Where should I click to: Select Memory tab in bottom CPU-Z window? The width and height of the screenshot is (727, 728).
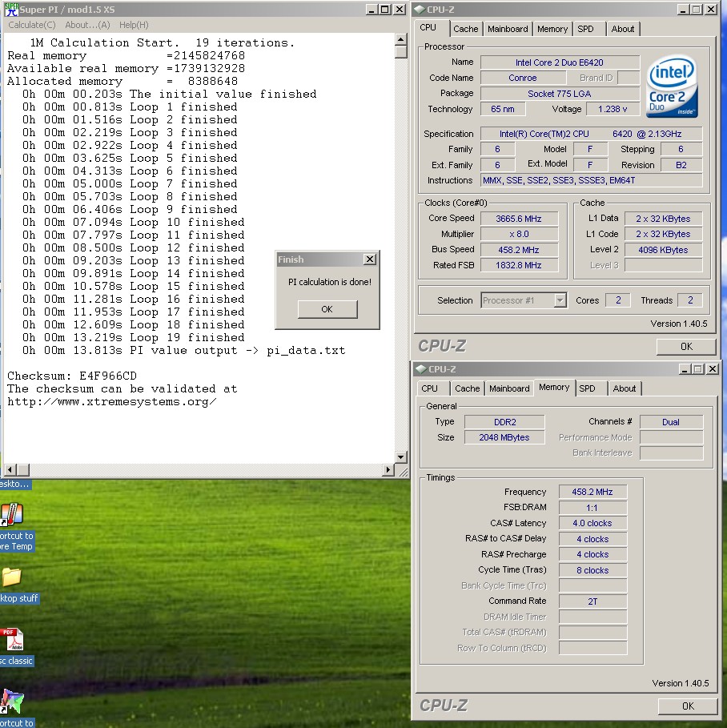click(554, 387)
